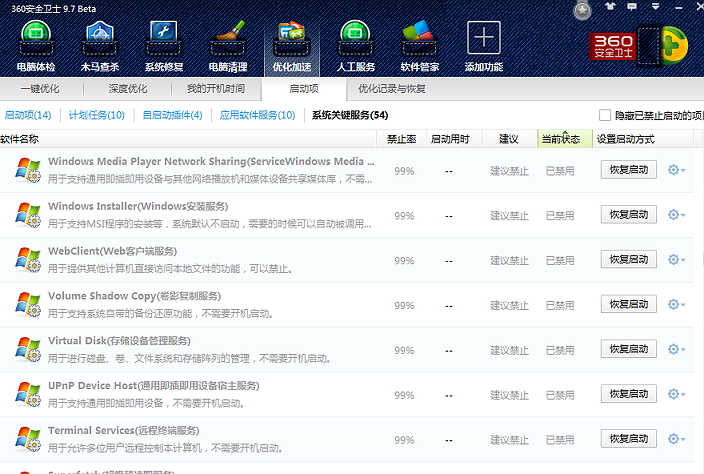Open 计划任务(10) sub-category link

point(97,115)
